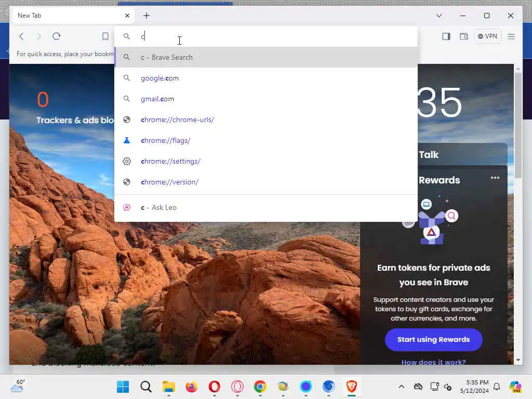Open Windows Start menu

click(x=123, y=387)
